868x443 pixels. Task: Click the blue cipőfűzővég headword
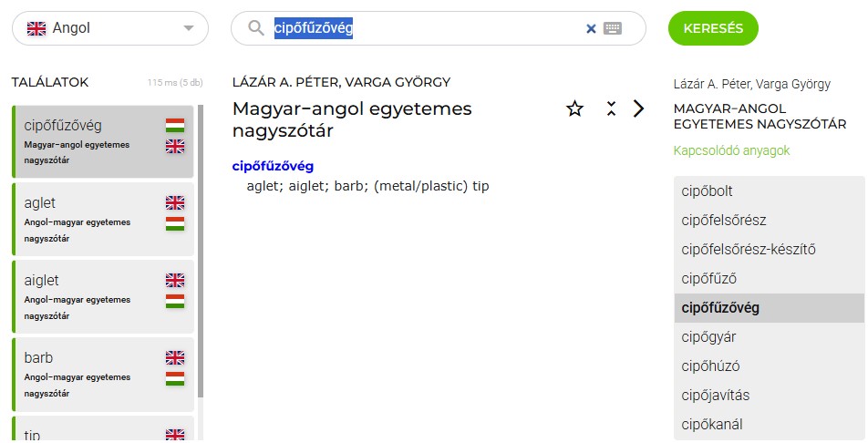pos(273,166)
